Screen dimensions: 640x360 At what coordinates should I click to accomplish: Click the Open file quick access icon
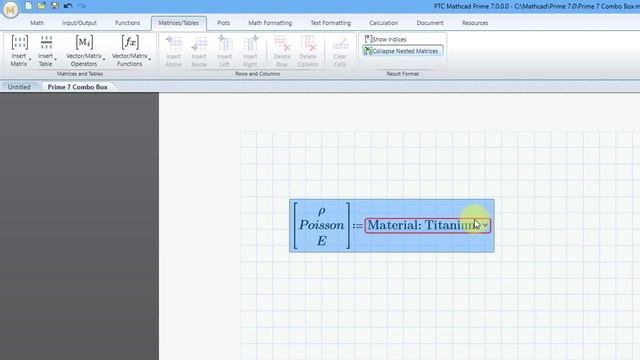[41, 6]
